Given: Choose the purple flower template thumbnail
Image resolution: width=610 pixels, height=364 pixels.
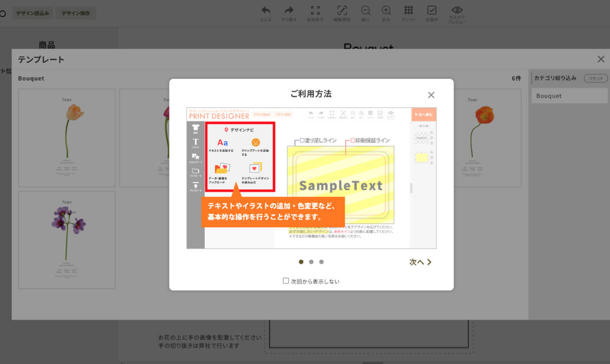Looking at the screenshot, I should (67, 240).
